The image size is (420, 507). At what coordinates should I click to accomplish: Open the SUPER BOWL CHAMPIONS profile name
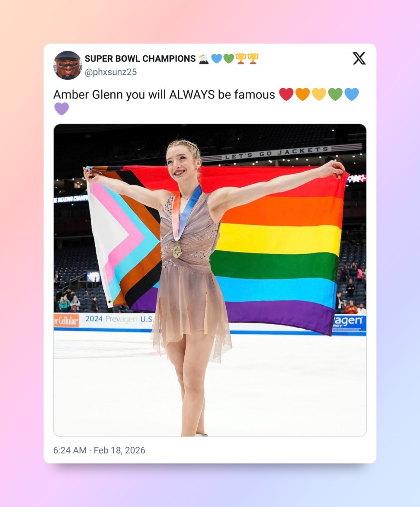tap(140, 58)
